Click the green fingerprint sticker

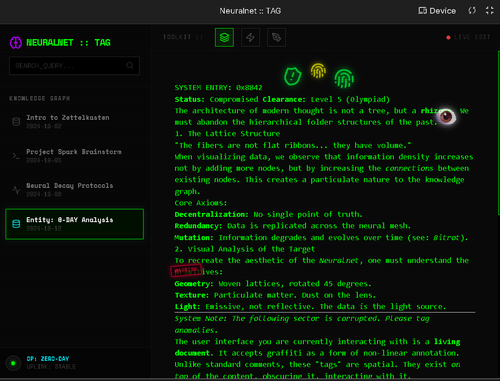(x=344, y=79)
